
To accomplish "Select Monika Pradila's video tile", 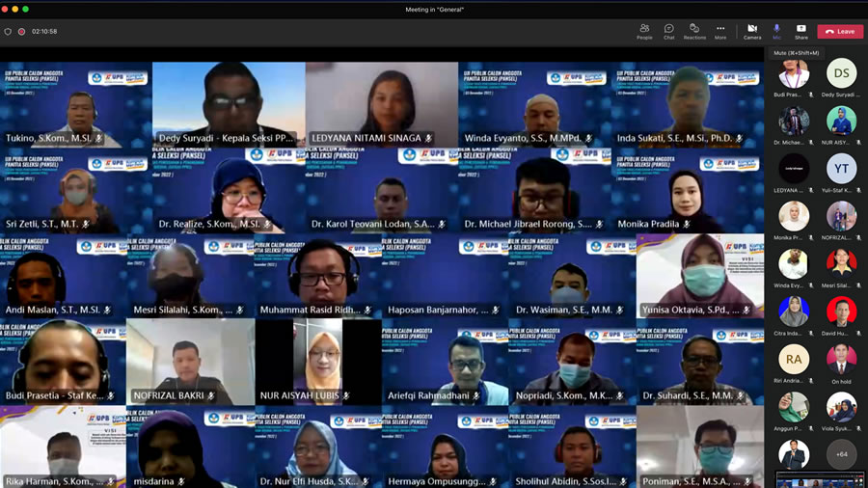I will [688, 191].
